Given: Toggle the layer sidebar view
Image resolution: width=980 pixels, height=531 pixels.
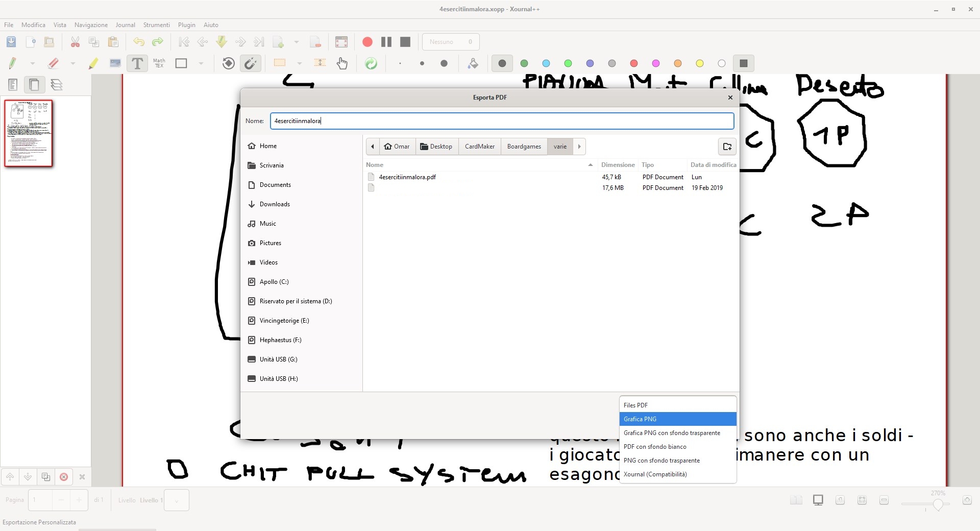Looking at the screenshot, I should 57,85.
